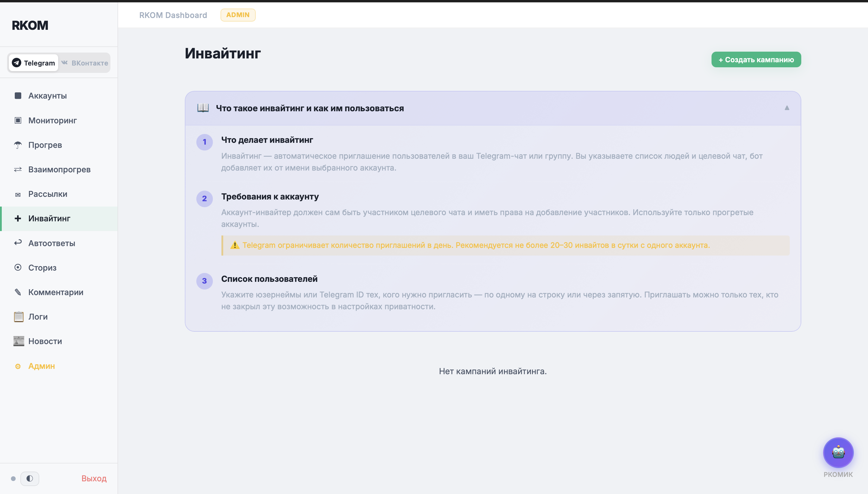Click the ADMIN badge in the header
868x494 pixels.
[238, 15]
